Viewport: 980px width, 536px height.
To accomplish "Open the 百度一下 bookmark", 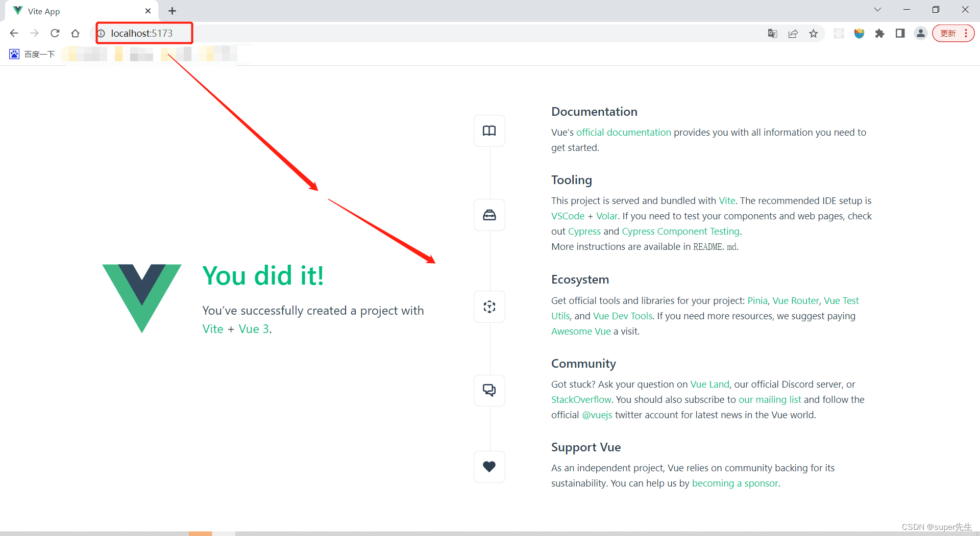I will tap(33, 54).
